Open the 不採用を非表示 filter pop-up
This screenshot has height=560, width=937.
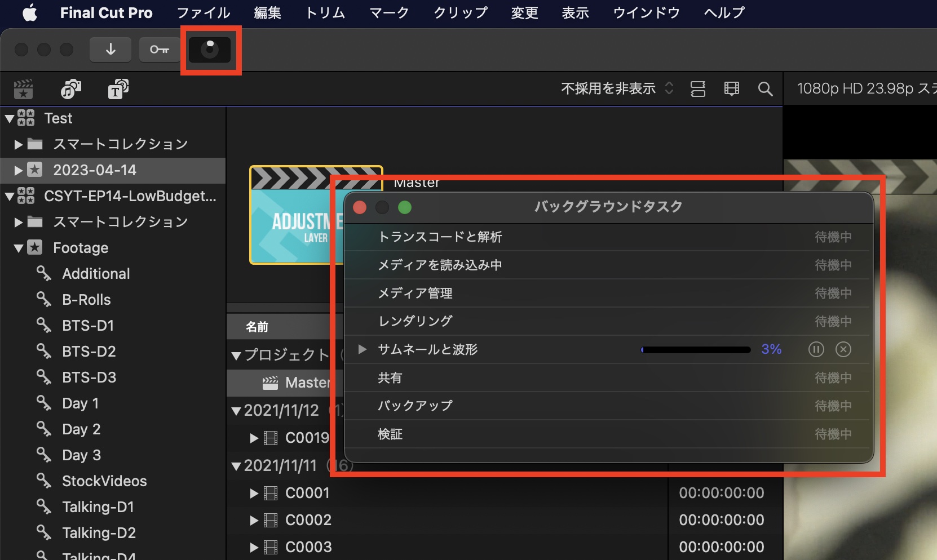[x=617, y=88]
